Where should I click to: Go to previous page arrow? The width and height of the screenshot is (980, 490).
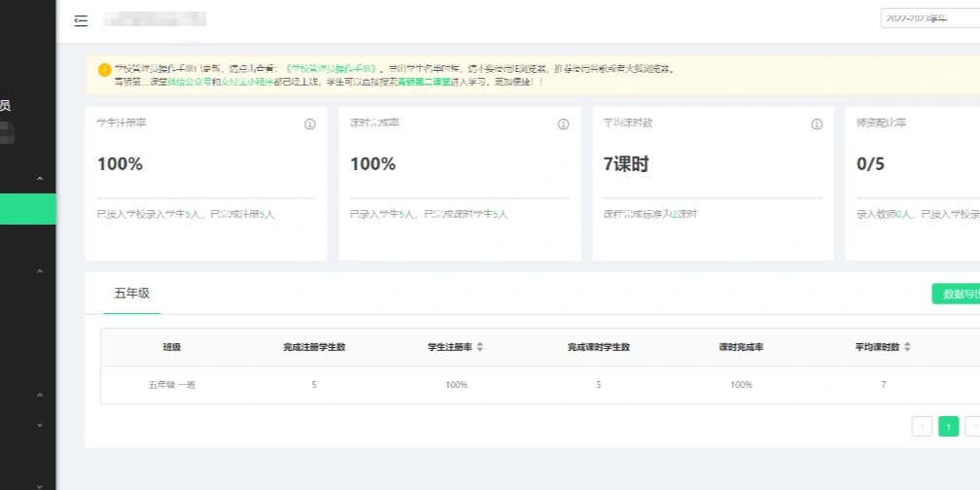click(x=922, y=426)
